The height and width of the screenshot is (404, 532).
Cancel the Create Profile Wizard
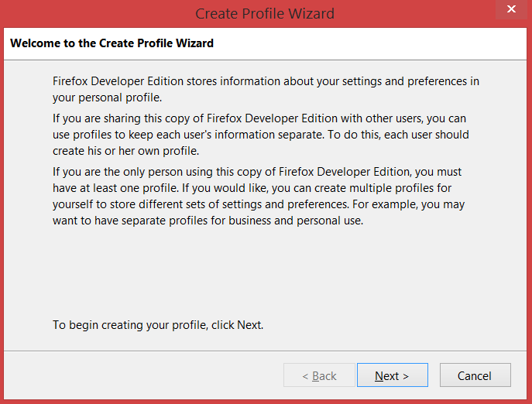[x=475, y=375]
